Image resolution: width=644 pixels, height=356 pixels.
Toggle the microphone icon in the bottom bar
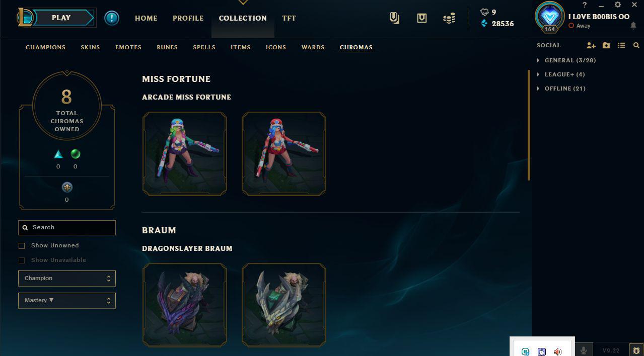point(584,350)
